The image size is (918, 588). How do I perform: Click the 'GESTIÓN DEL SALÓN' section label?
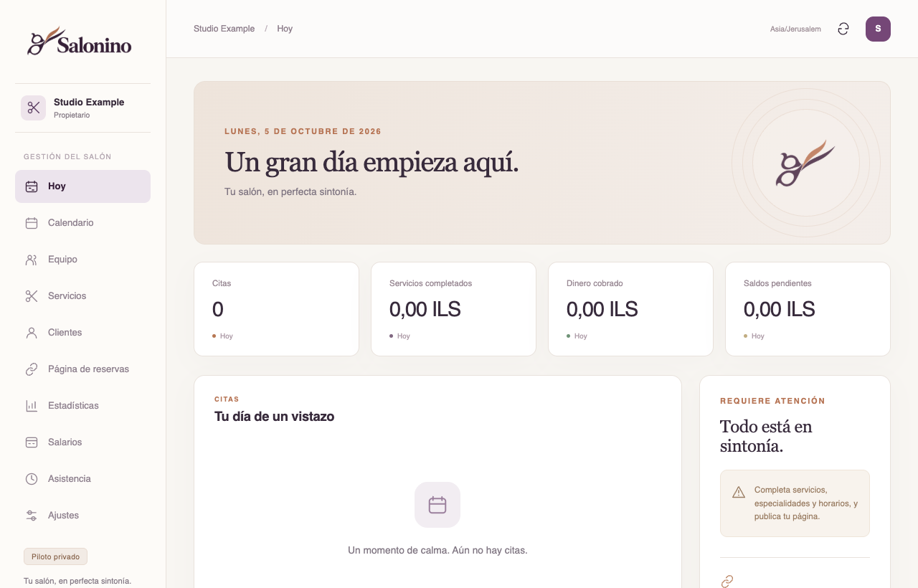67,156
